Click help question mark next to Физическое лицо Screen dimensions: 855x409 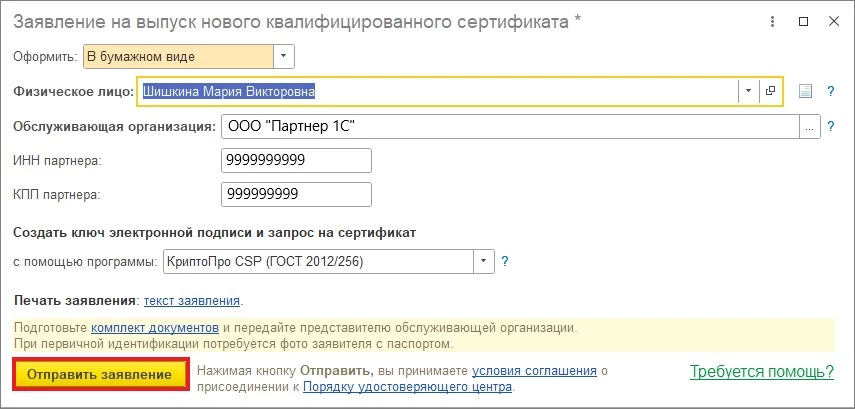[830, 92]
